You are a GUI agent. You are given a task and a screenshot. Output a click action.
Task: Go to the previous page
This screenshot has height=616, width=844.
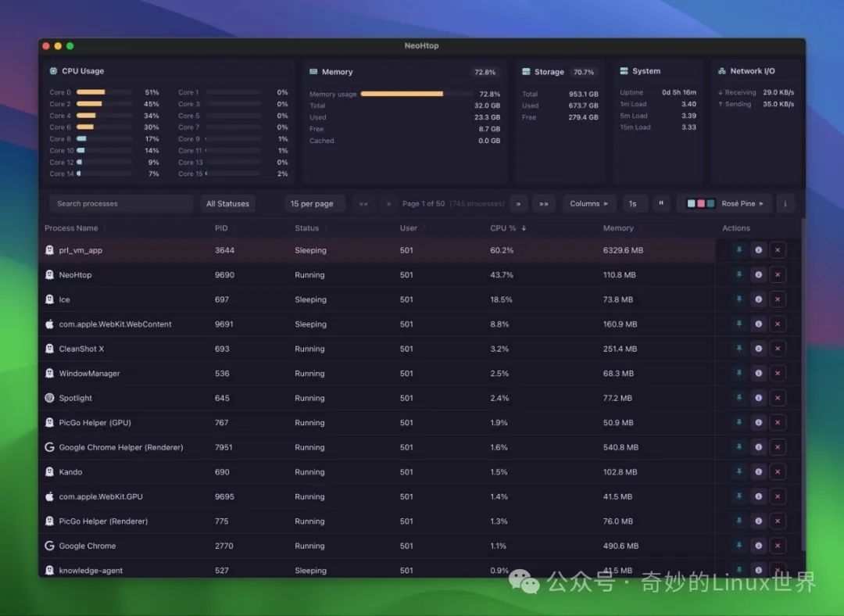click(x=388, y=203)
